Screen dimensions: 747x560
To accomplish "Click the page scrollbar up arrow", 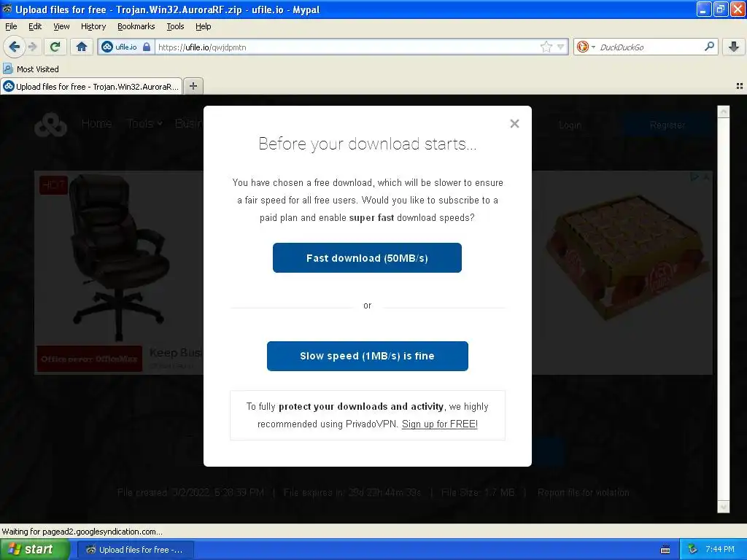I will click(723, 112).
